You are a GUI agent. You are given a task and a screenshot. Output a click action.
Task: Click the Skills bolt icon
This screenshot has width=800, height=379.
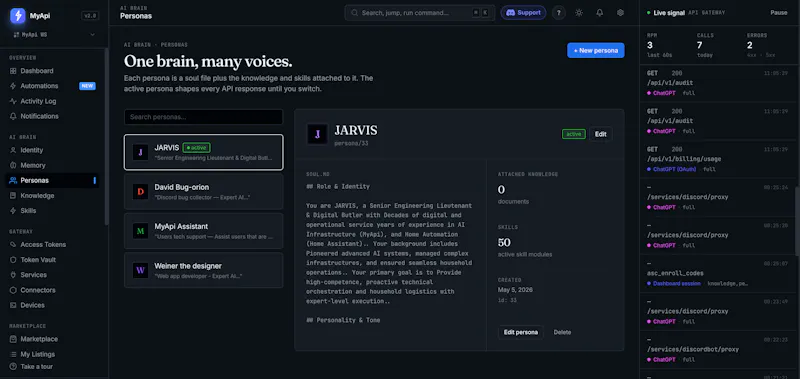click(x=13, y=211)
